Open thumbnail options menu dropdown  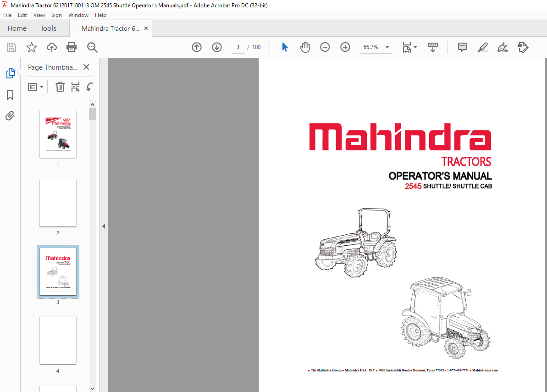[x=35, y=87]
